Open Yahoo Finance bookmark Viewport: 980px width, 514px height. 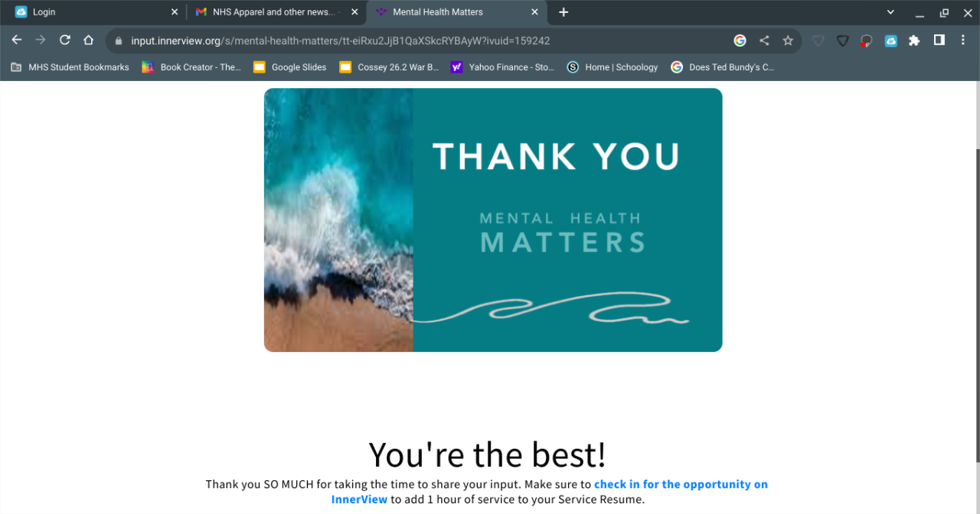[x=502, y=67]
